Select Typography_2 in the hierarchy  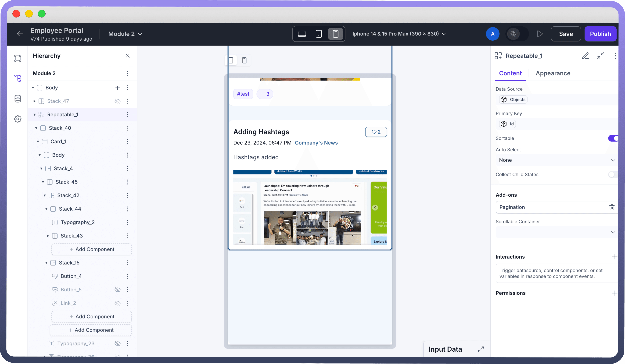pos(77,222)
